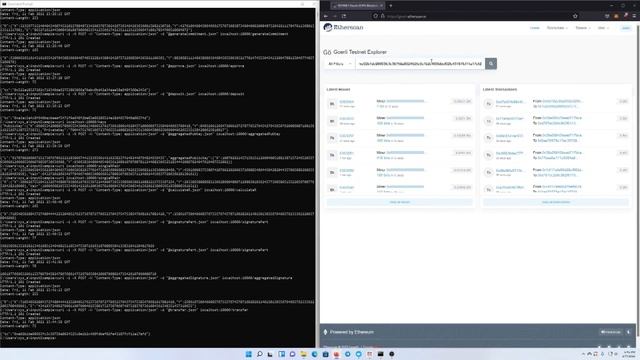Image resolution: width=640 pixels, height=360 pixels.
Task: Open the second transaction hash link
Action: (x=510, y=119)
